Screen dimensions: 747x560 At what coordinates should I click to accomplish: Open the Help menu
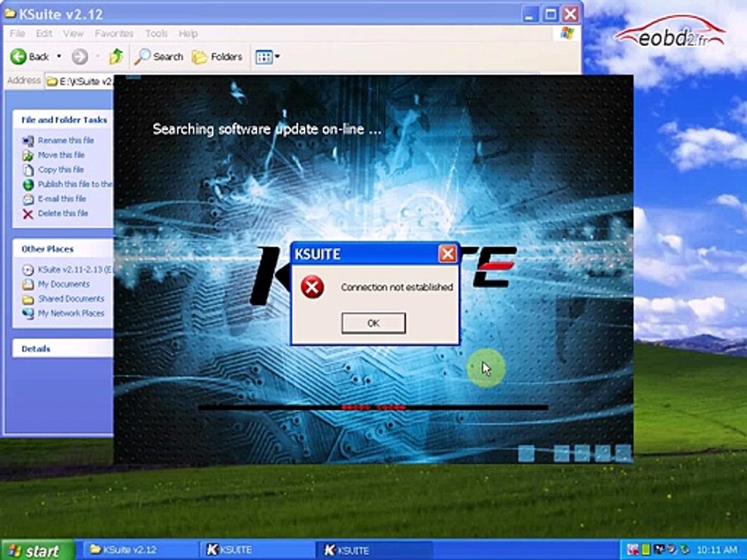(x=188, y=33)
